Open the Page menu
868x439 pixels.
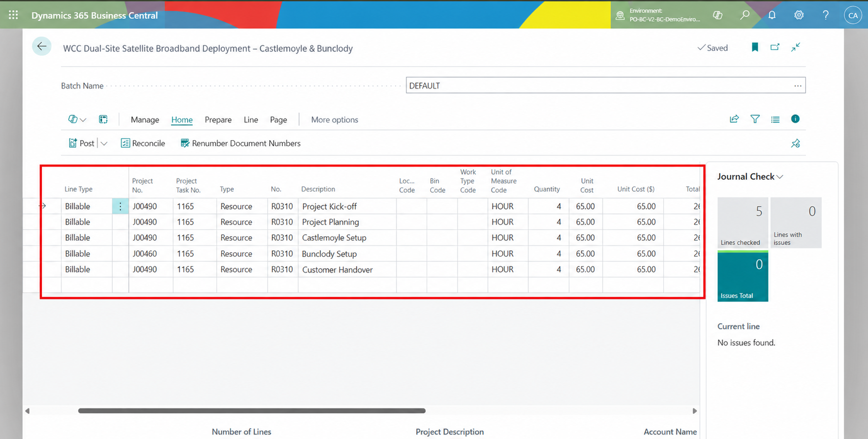pos(279,120)
